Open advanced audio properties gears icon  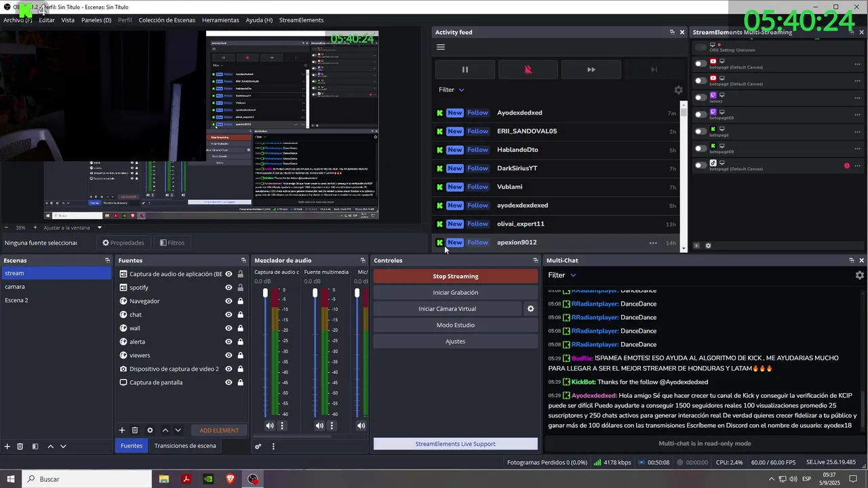coord(258,446)
